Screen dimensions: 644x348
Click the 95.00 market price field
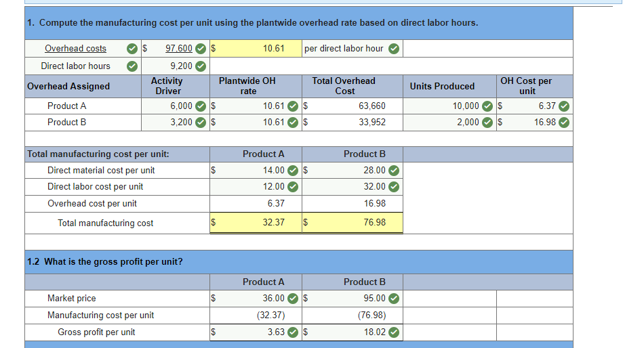(x=353, y=299)
